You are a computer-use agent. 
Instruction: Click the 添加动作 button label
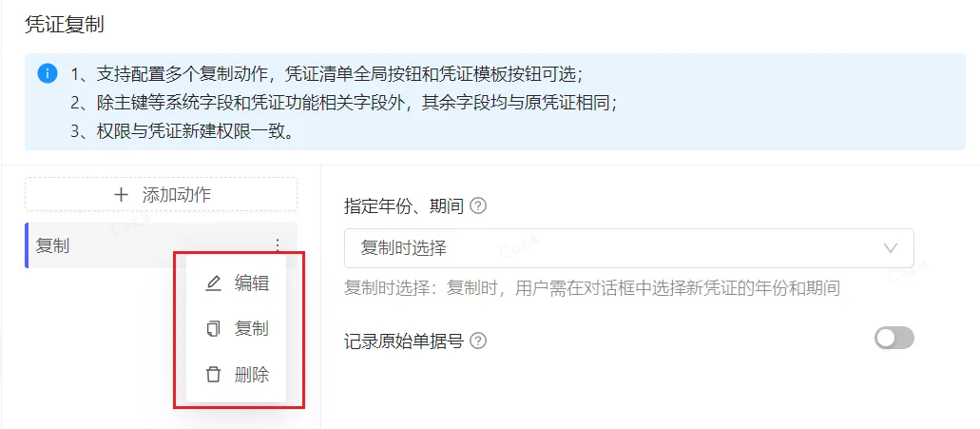(177, 194)
